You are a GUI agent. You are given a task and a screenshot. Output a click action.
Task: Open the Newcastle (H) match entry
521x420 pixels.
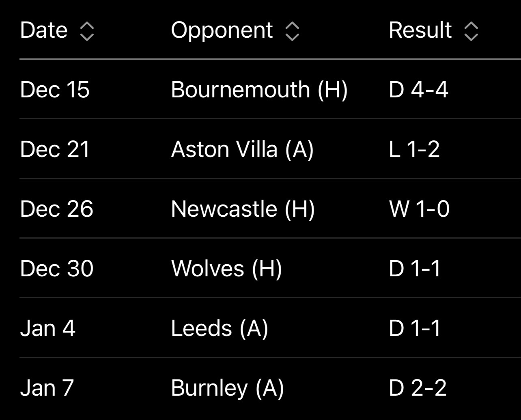click(270, 209)
